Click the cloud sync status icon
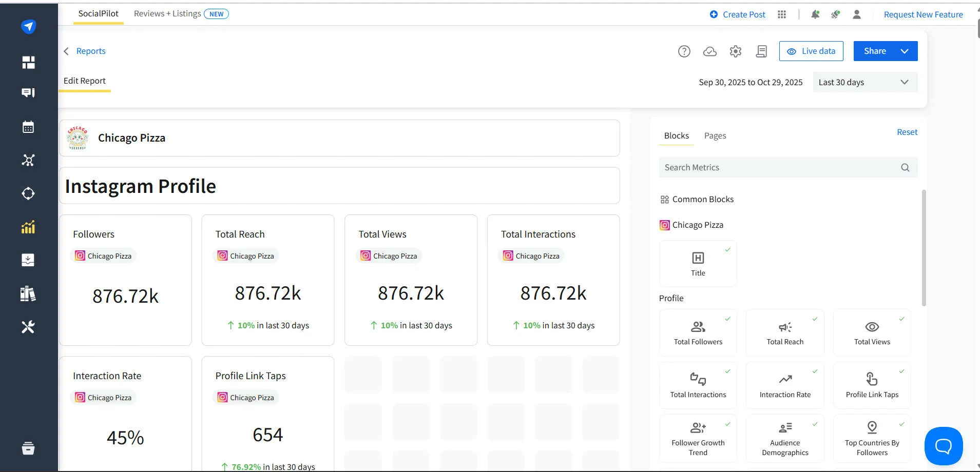 (x=709, y=51)
